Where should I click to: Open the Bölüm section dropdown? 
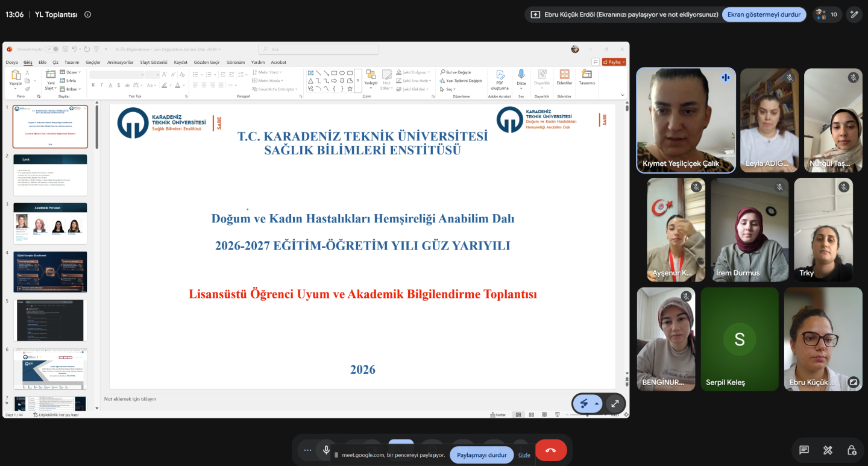pyautogui.click(x=70, y=89)
